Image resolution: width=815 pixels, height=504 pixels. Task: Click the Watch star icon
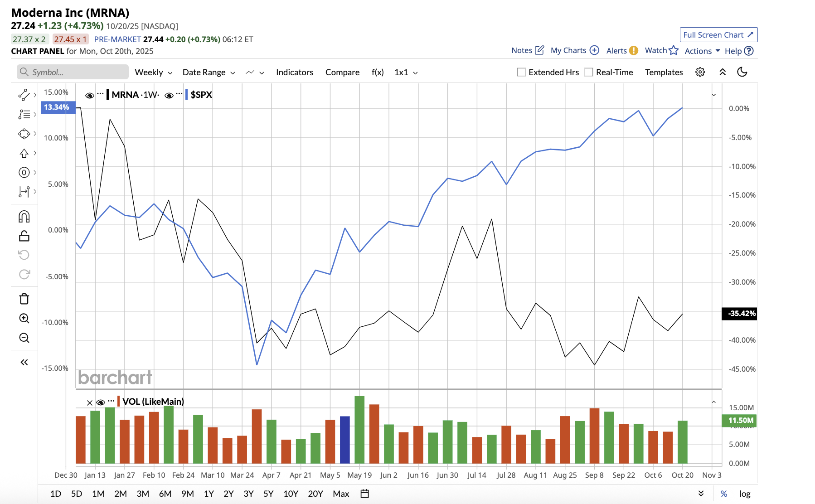point(674,50)
